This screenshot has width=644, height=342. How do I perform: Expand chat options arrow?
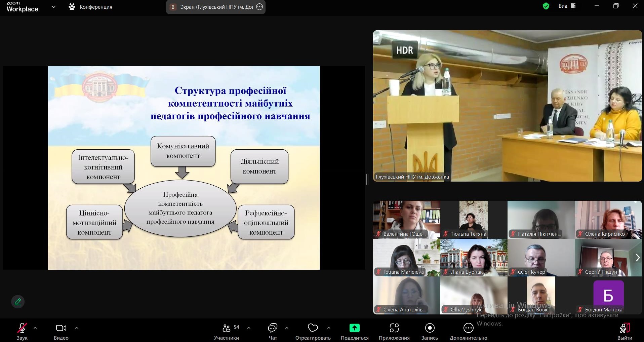click(x=287, y=328)
